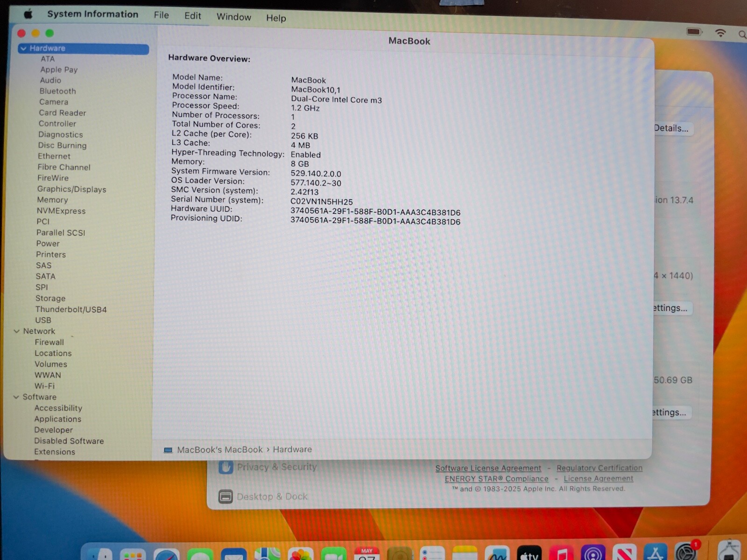The image size is (747, 560).
Task: Open the Window menu
Action: 234,17
